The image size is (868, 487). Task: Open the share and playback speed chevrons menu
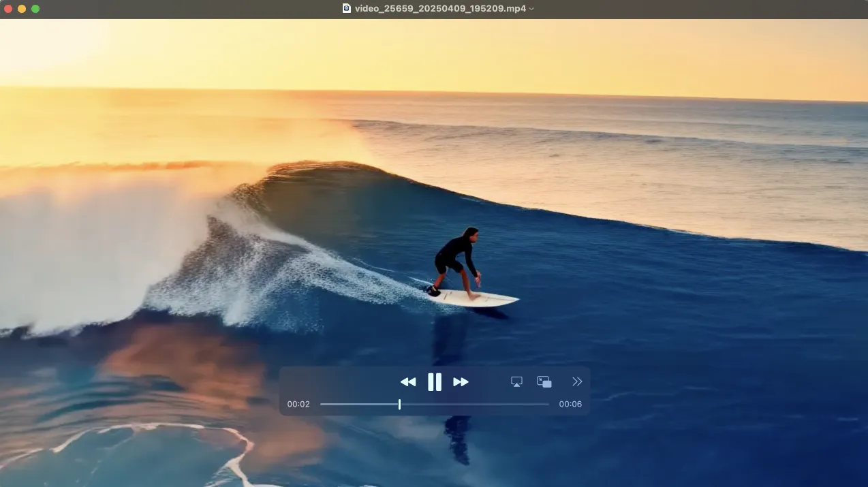click(x=577, y=382)
